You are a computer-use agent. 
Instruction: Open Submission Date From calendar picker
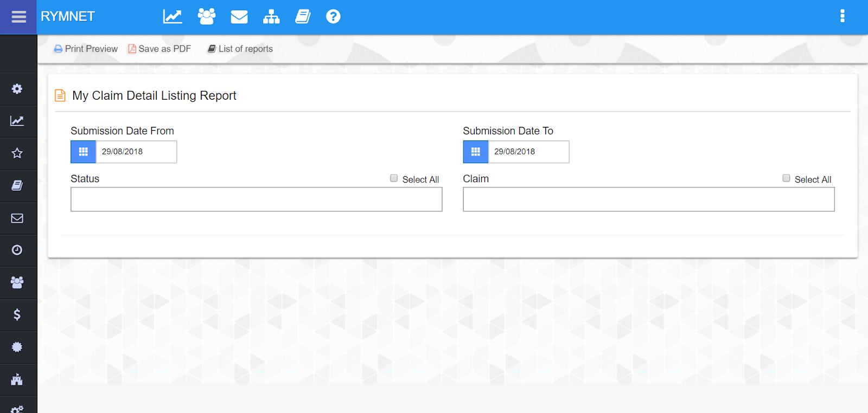(x=84, y=152)
